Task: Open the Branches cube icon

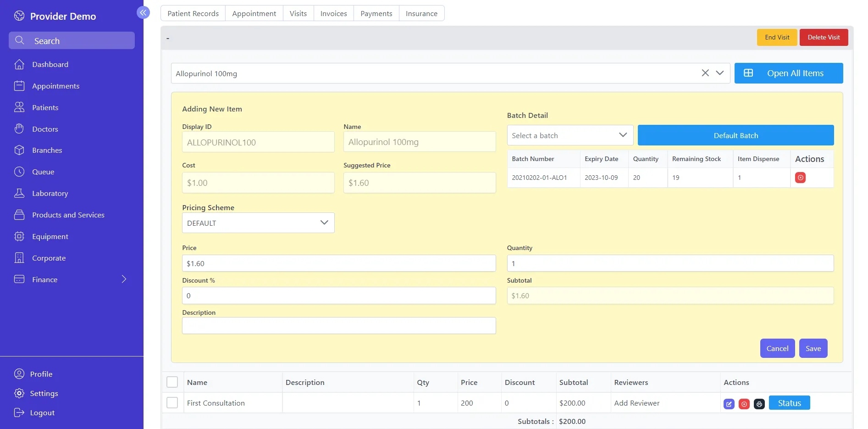Action: pyautogui.click(x=19, y=150)
